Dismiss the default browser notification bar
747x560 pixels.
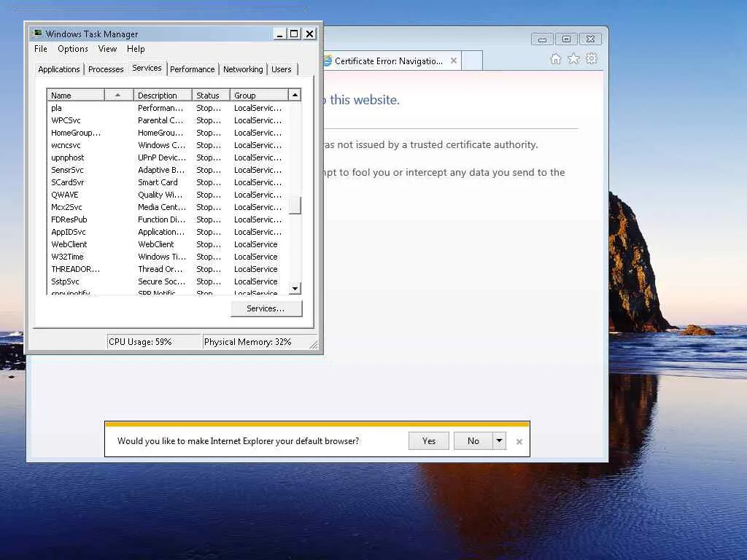pos(519,441)
